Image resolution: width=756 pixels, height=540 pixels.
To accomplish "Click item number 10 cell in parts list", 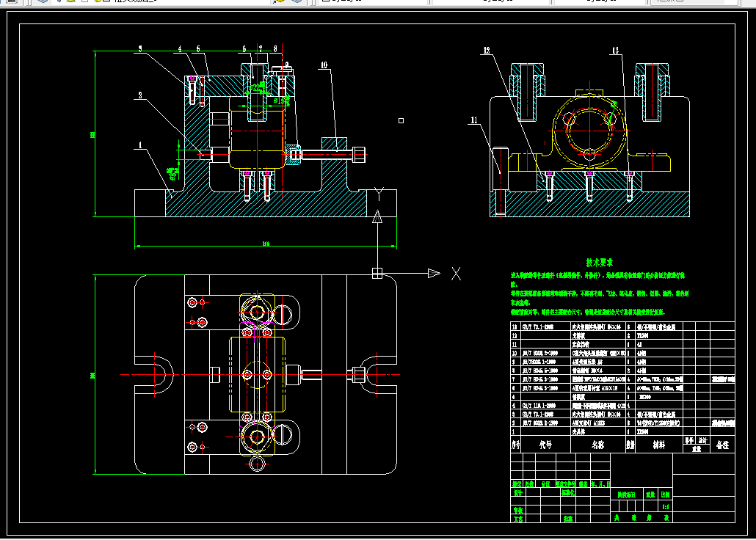I will pyautogui.click(x=516, y=353).
